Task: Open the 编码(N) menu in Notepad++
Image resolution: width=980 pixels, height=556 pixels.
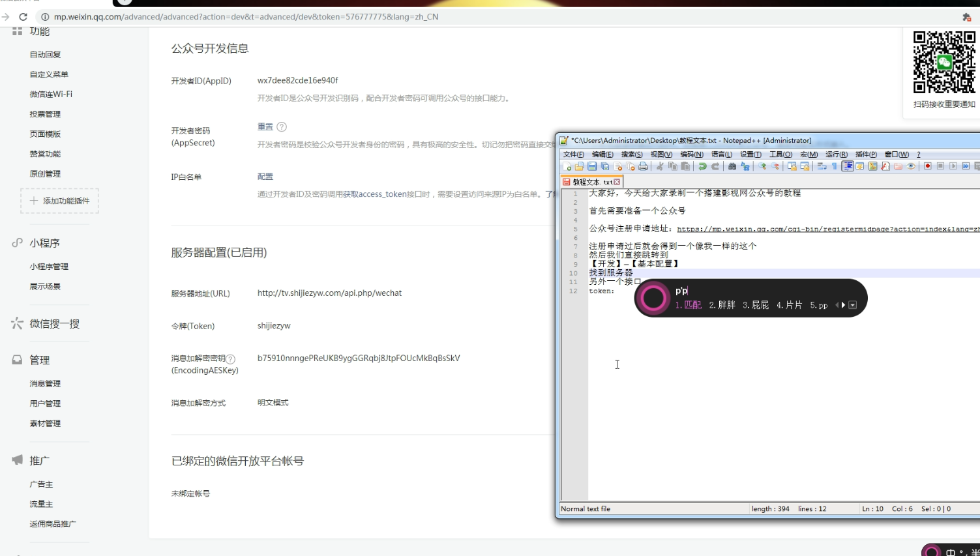Action: click(x=692, y=154)
